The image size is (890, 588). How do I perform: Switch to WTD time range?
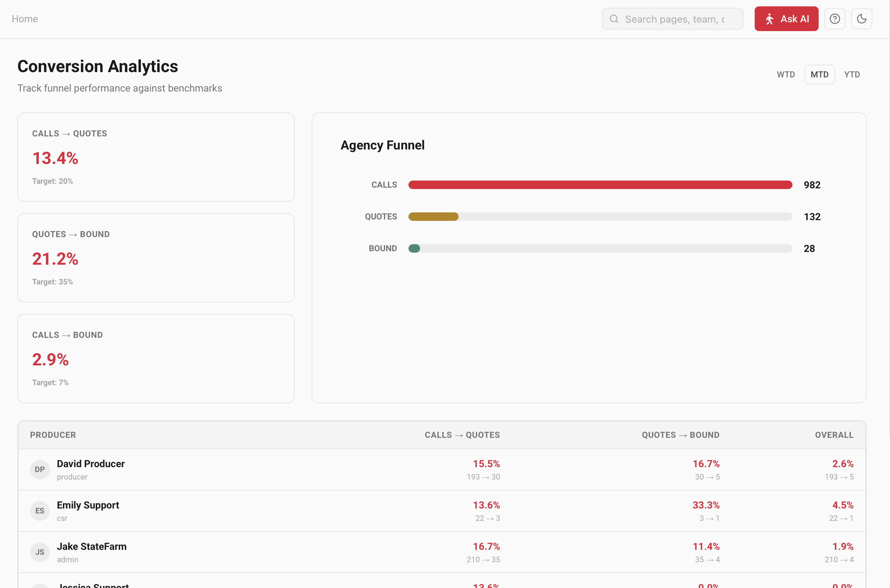point(786,74)
